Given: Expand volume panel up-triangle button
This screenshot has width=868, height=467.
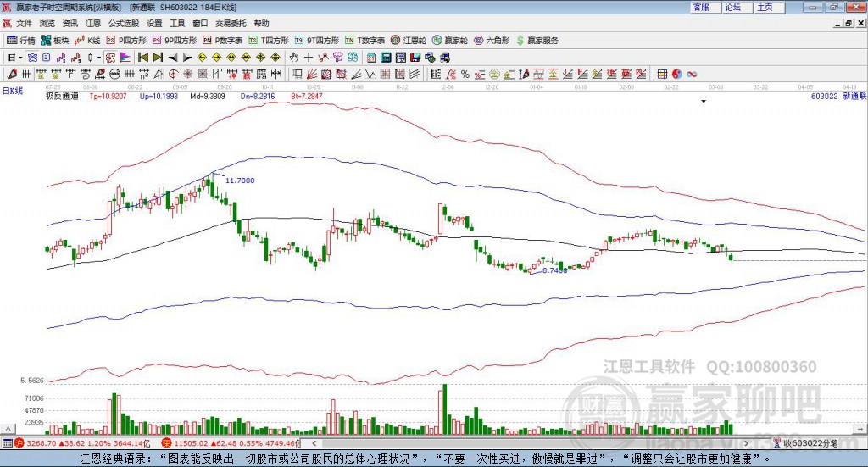Looking at the screenshot, I should [x=8, y=429].
